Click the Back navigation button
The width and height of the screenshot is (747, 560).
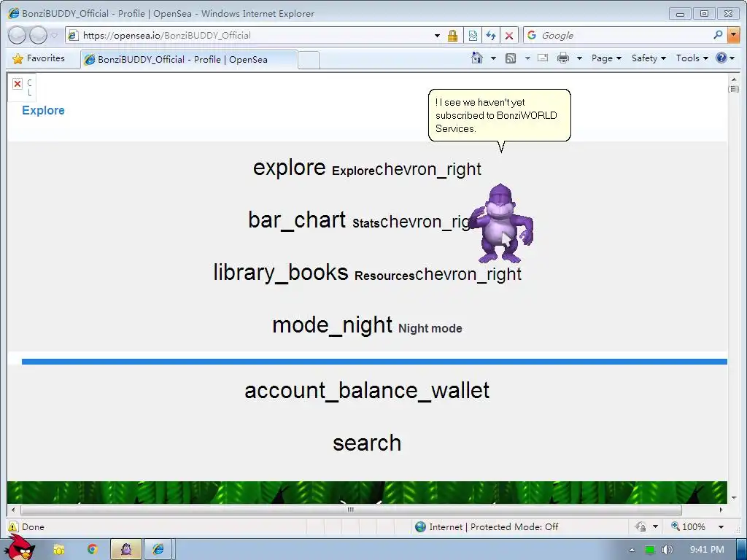(x=17, y=35)
